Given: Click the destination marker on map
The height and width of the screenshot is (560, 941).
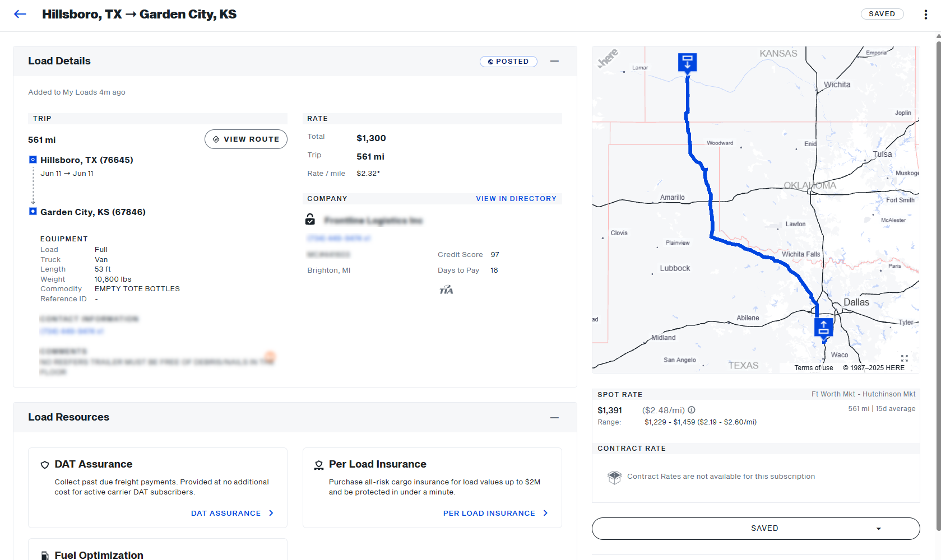Looking at the screenshot, I should pos(687,62).
